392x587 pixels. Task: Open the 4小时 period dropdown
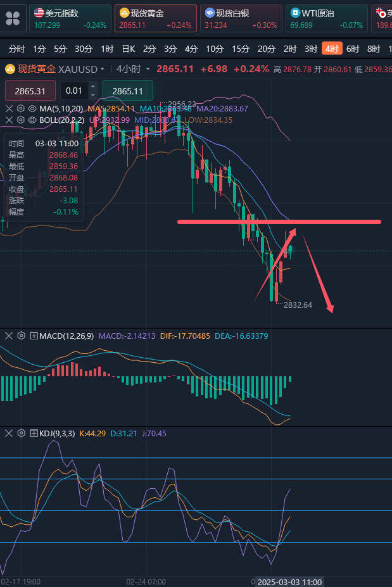coord(133,69)
